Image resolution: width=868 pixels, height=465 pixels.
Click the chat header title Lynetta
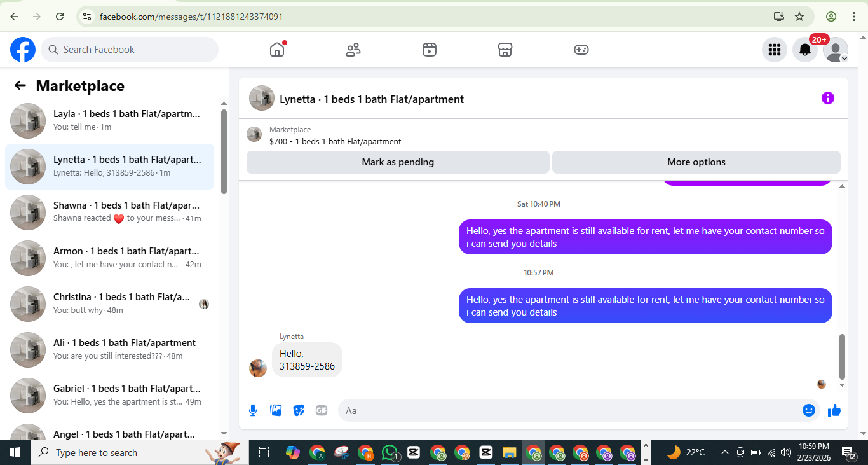pos(372,99)
